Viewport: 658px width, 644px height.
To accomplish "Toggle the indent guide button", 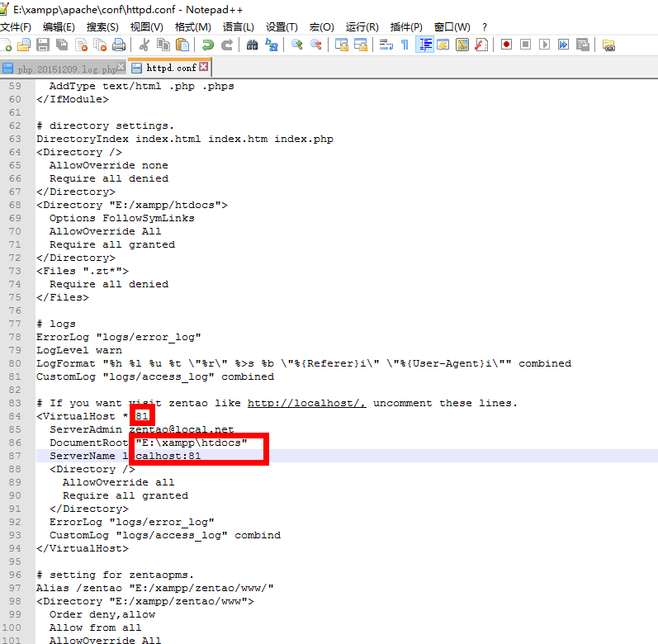I will pyautogui.click(x=424, y=45).
